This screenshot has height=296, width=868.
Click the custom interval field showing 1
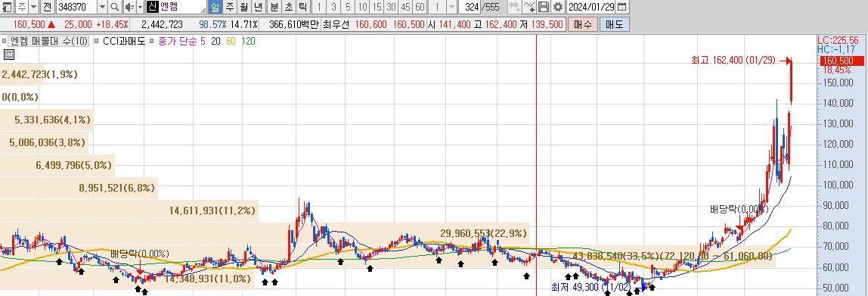(436, 7)
